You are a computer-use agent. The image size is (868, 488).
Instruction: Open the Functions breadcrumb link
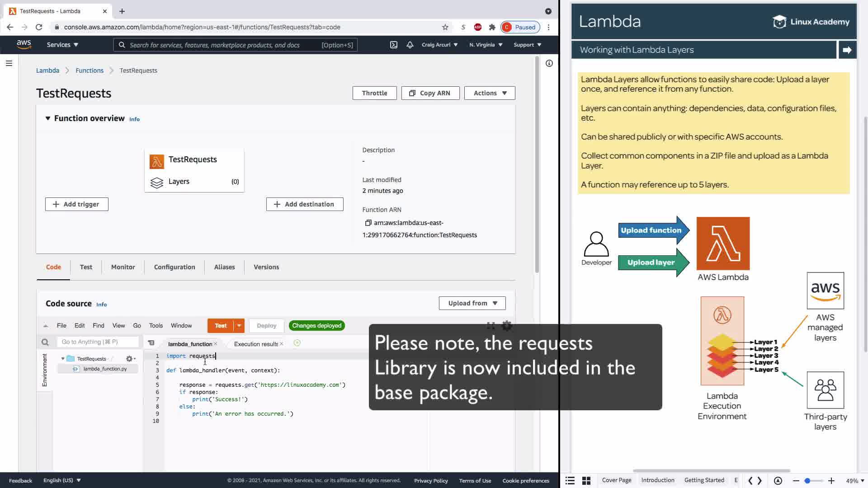(x=90, y=70)
